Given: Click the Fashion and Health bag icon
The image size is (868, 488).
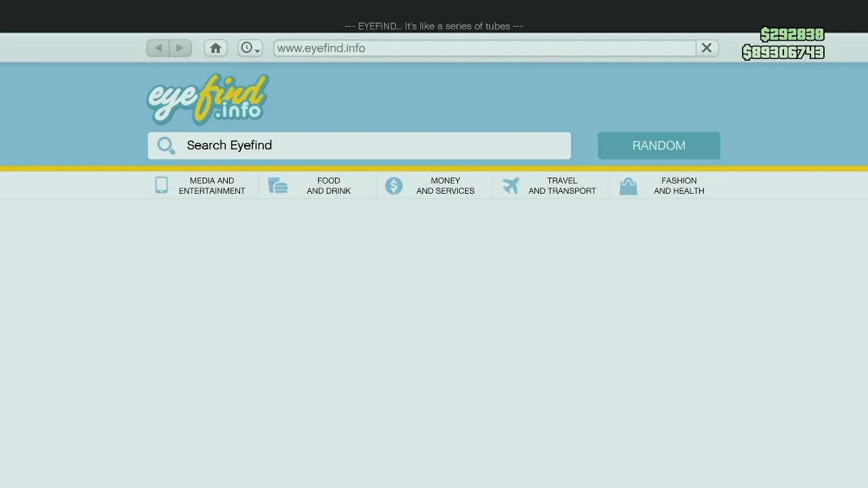Looking at the screenshot, I should (x=628, y=186).
